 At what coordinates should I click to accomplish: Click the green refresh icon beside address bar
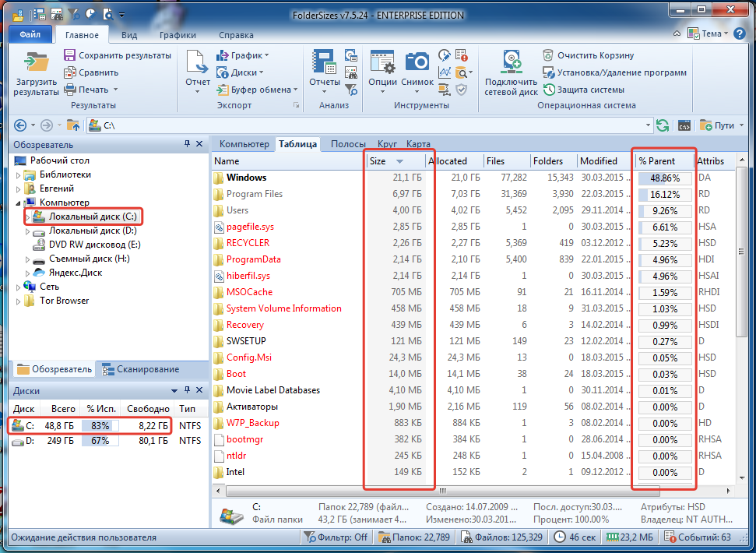click(x=663, y=125)
